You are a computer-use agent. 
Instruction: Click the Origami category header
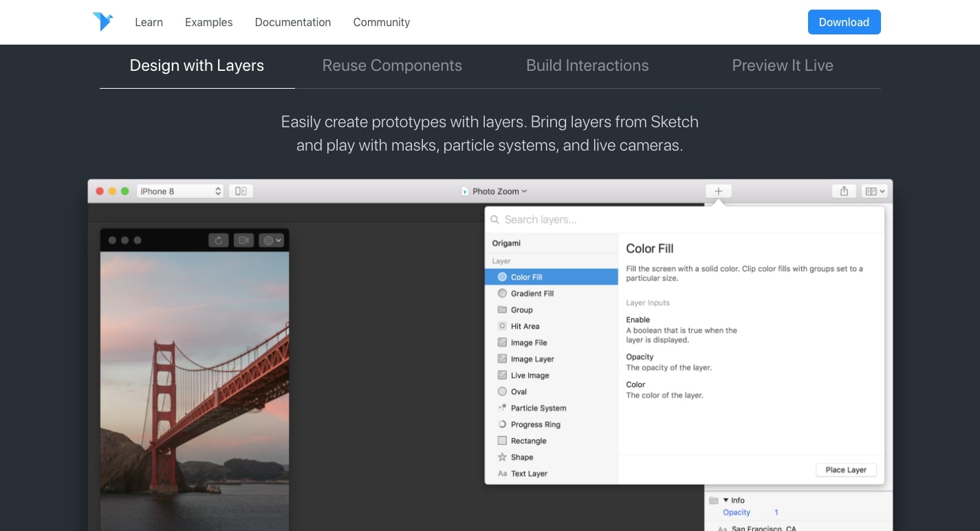coord(506,243)
